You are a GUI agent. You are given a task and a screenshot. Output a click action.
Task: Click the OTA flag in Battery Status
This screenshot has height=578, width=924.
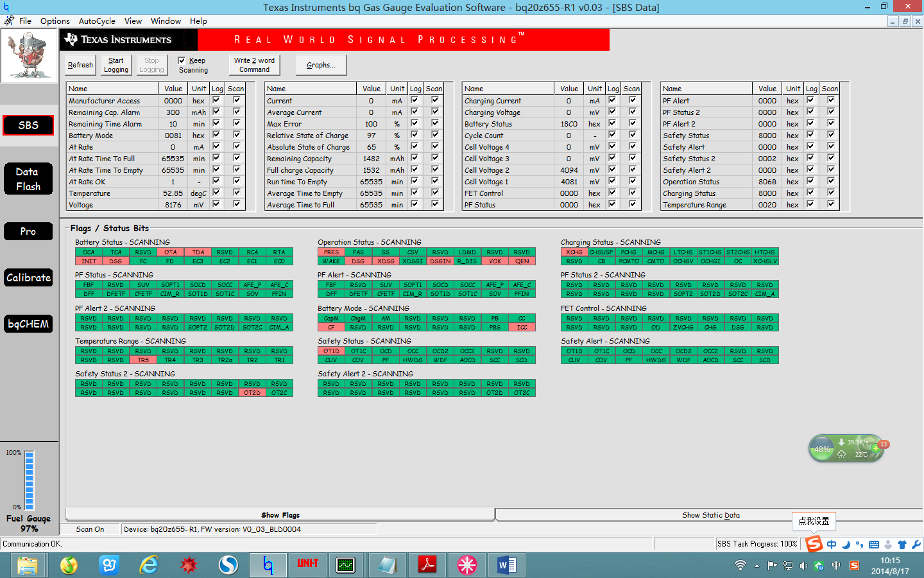(x=170, y=252)
